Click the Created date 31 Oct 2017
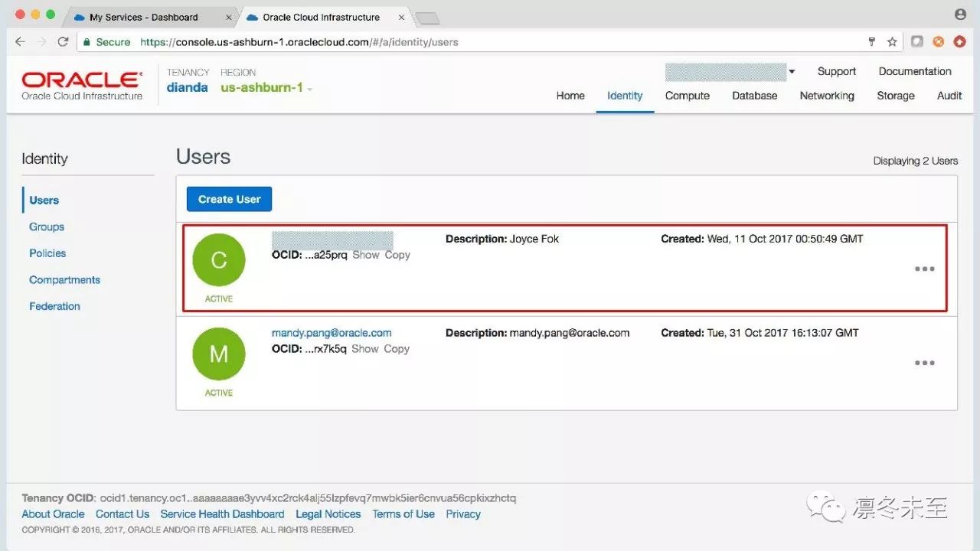This screenshot has height=551, width=980. (x=759, y=333)
